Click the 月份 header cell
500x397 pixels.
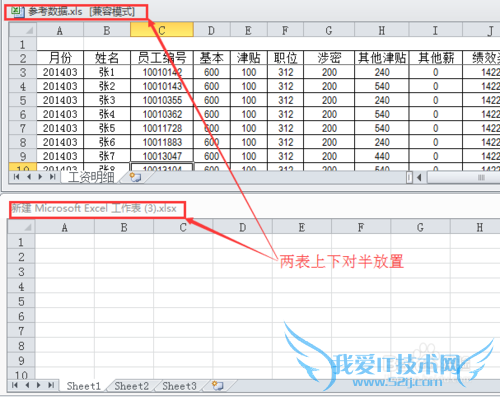60,58
